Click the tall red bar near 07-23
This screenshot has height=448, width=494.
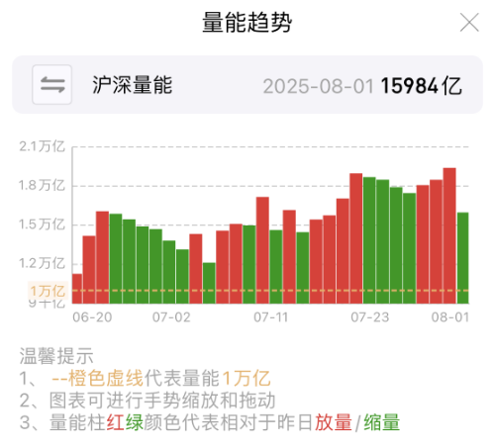coord(356,238)
